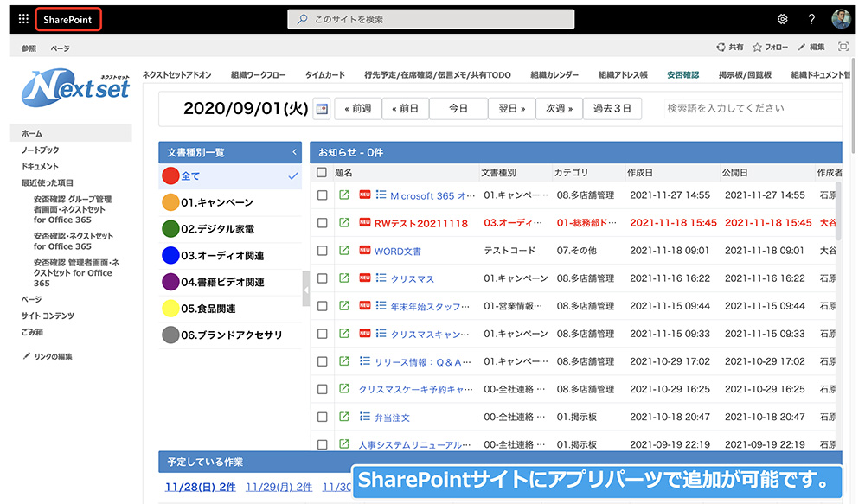Open external link icon for 弁当注文 row
Viewport: 865px width, 504px height.
pos(344,417)
